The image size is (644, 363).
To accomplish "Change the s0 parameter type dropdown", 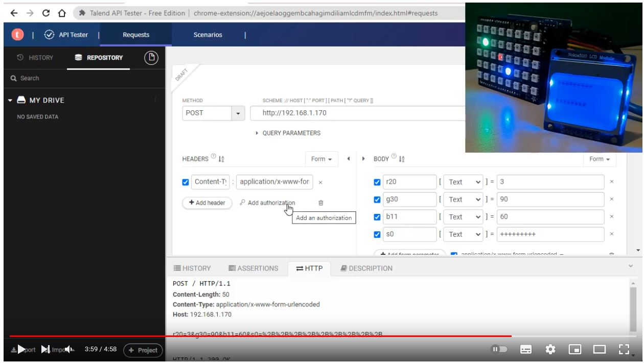I will tap(463, 234).
